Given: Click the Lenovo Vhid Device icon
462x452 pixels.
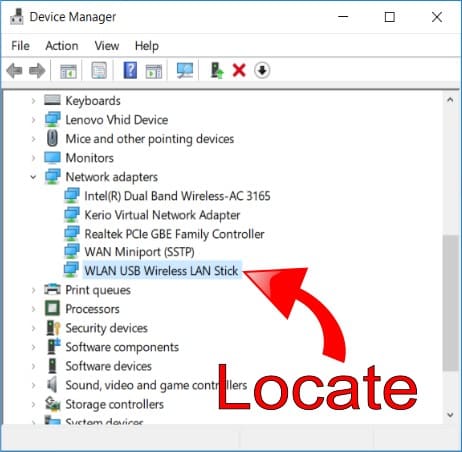Looking at the screenshot, I should point(52,119).
